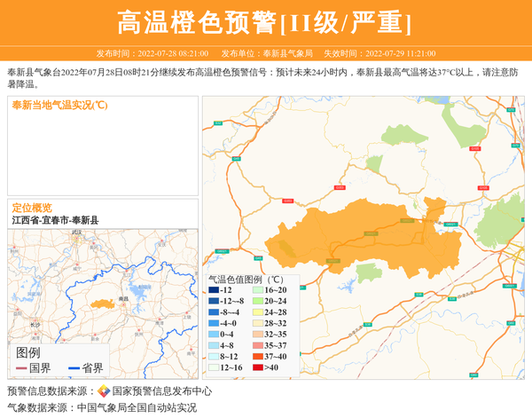Click the 南昌 city marker on overview map
532x418 pixels.
coord(123,304)
